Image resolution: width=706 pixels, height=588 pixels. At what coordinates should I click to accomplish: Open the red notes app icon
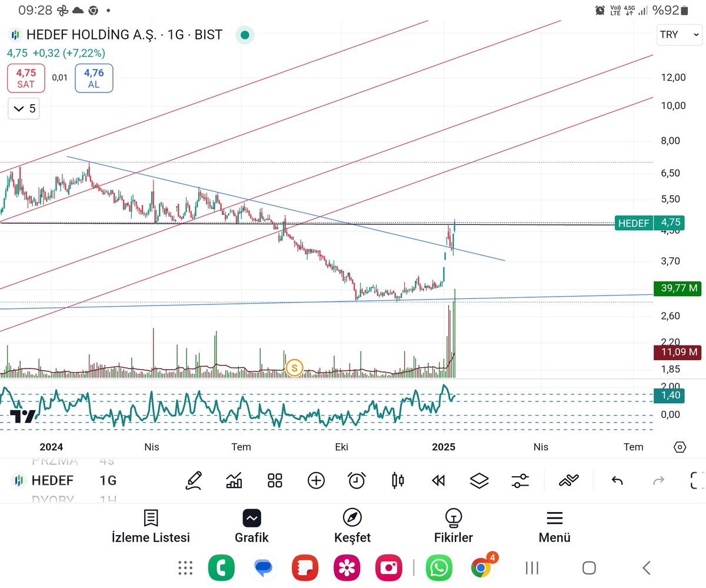(x=305, y=568)
